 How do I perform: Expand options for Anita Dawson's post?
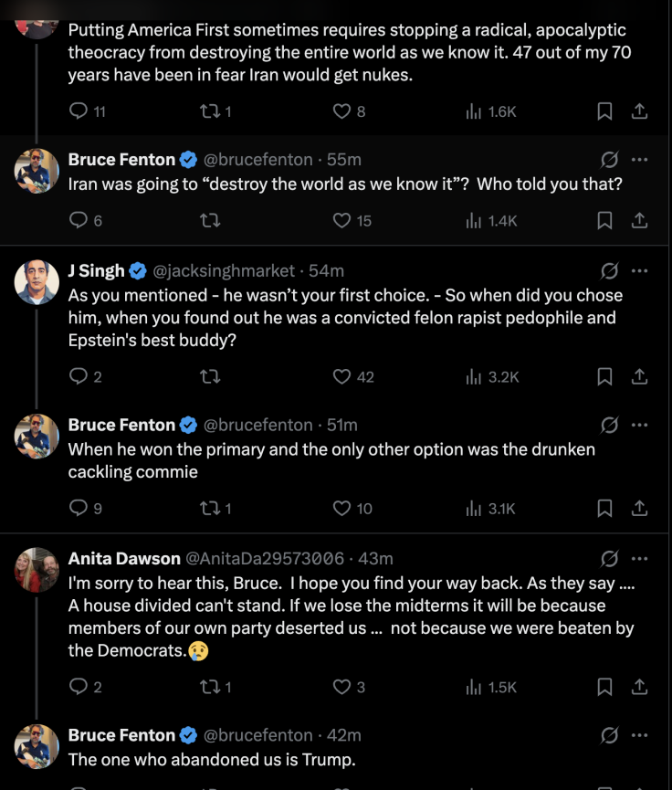639,558
